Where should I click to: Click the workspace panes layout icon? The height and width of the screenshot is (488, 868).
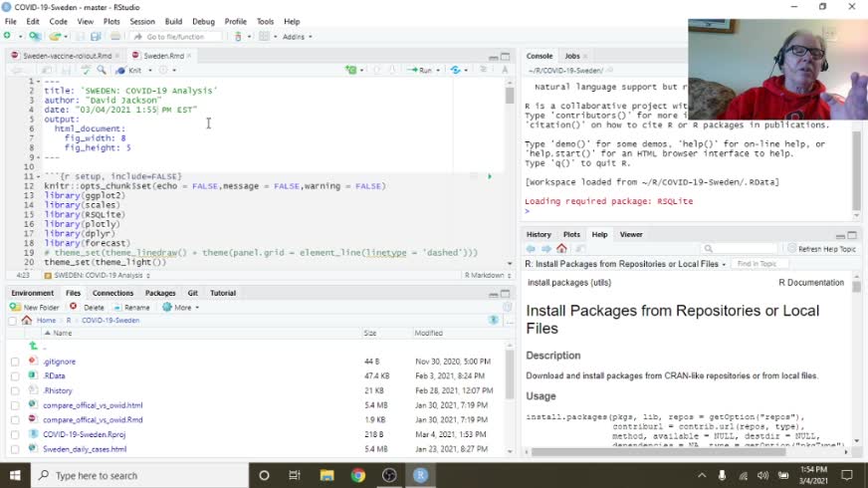264,37
